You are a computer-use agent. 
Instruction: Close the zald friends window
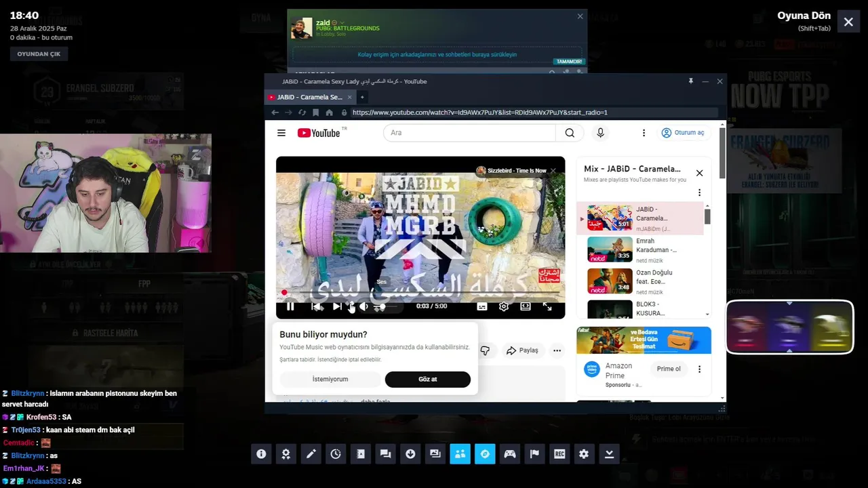(x=580, y=16)
